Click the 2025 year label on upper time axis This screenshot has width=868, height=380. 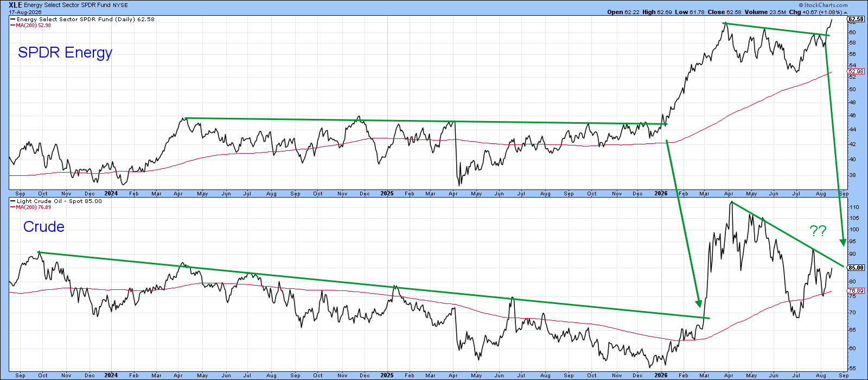pyautogui.click(x=387, y=193)
